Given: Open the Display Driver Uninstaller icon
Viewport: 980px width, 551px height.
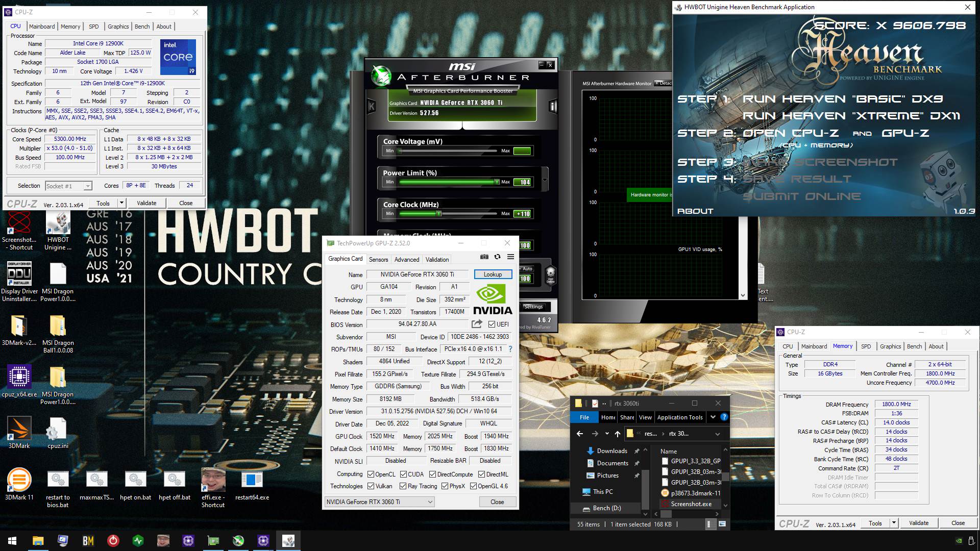Looking at the screenshot, I should pyautogui.click(x=19, y=282).
